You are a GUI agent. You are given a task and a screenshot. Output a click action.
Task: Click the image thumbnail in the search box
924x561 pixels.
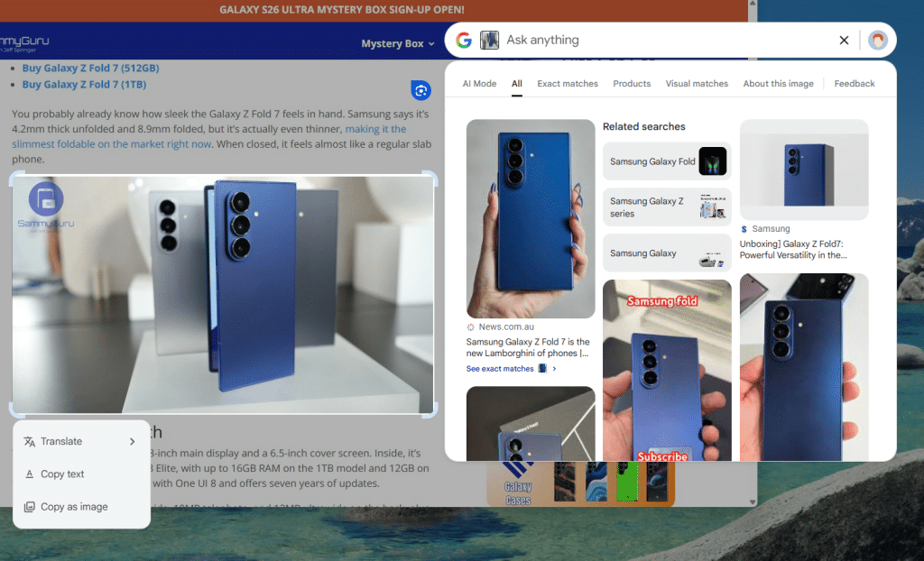(489, 40)
